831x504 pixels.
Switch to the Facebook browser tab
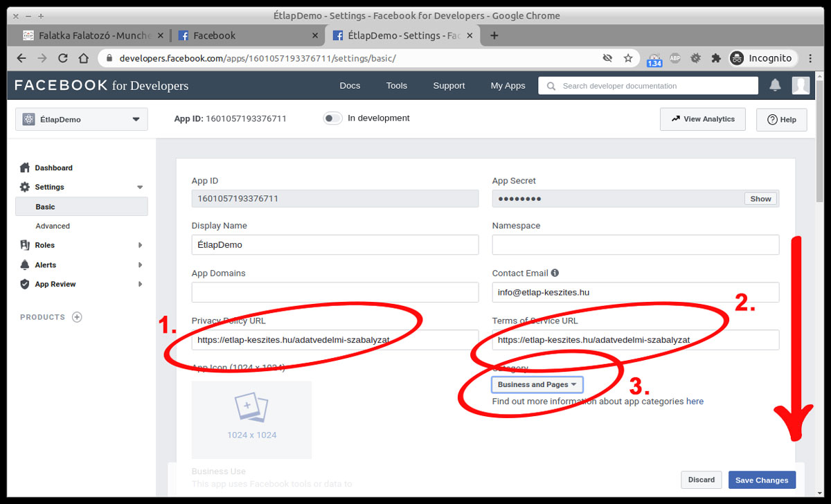(x=247, y=35)
